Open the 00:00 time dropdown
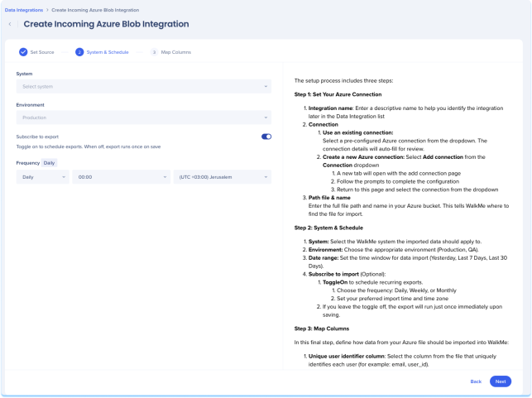Image resolution: width=532 pixels, height=398 pixels. [120, 177]
